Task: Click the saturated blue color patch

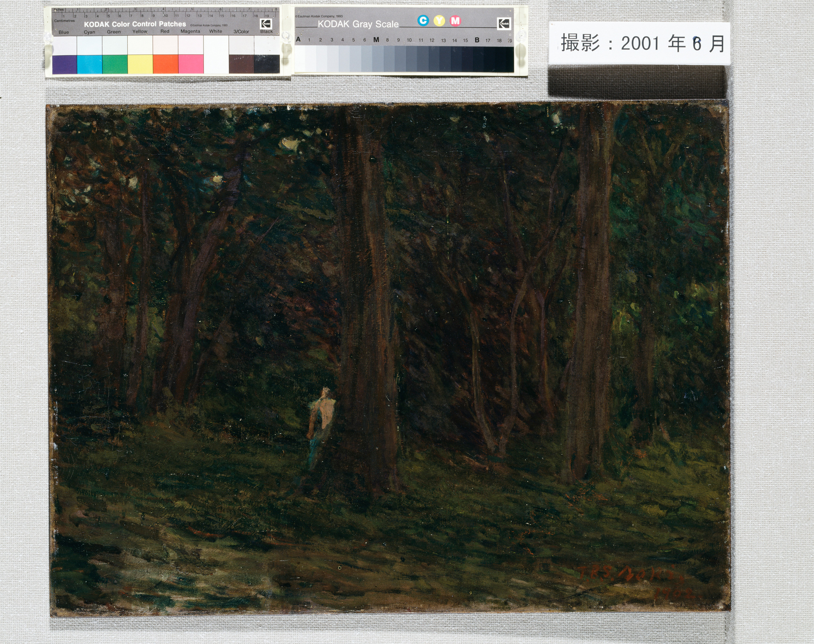Action: click(64, 64)
